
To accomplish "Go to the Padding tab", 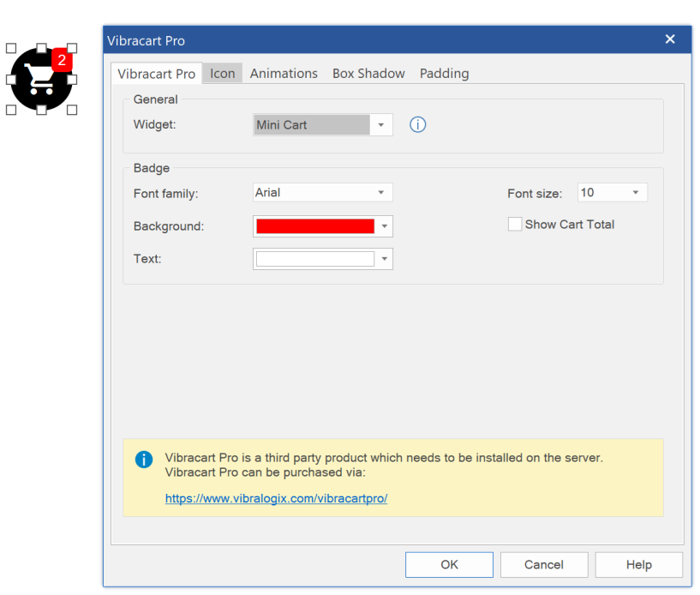I will pyautogui.click(x=444, y=73).
